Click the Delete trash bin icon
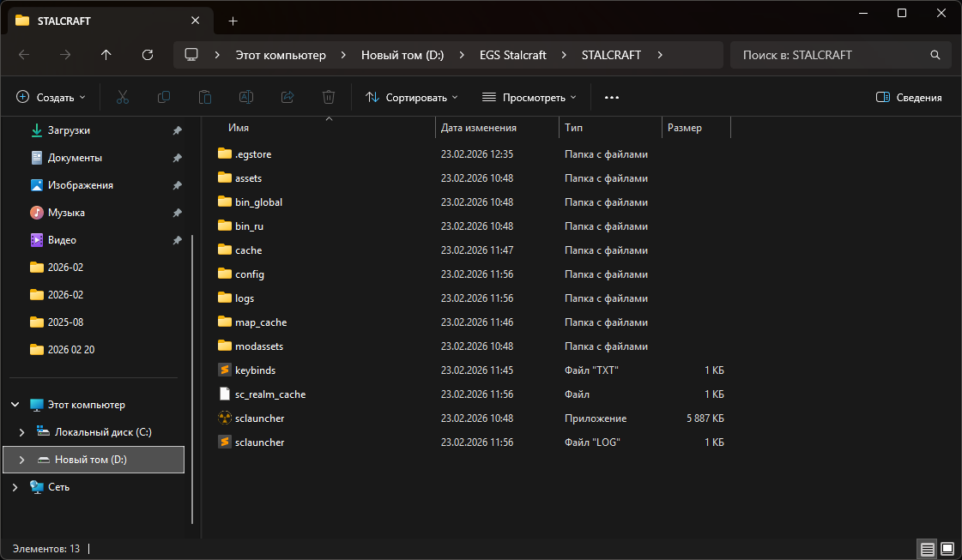Screen dimensions: 962x560 tap(329, 98)
